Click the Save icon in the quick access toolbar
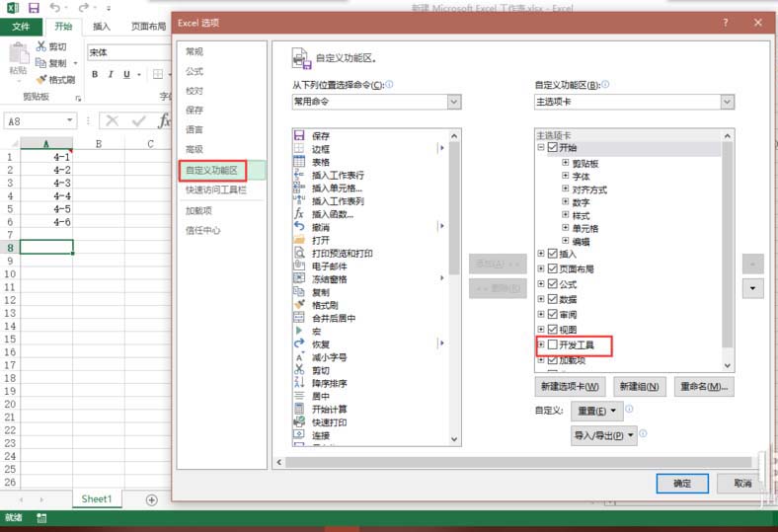This screenshot has width=778, height=532. pos(34,8)
